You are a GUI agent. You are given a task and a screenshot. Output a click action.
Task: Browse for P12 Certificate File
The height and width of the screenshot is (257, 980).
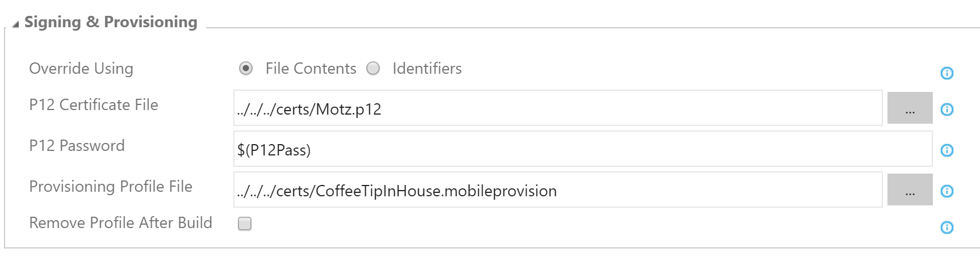click(x=910, y=108)
